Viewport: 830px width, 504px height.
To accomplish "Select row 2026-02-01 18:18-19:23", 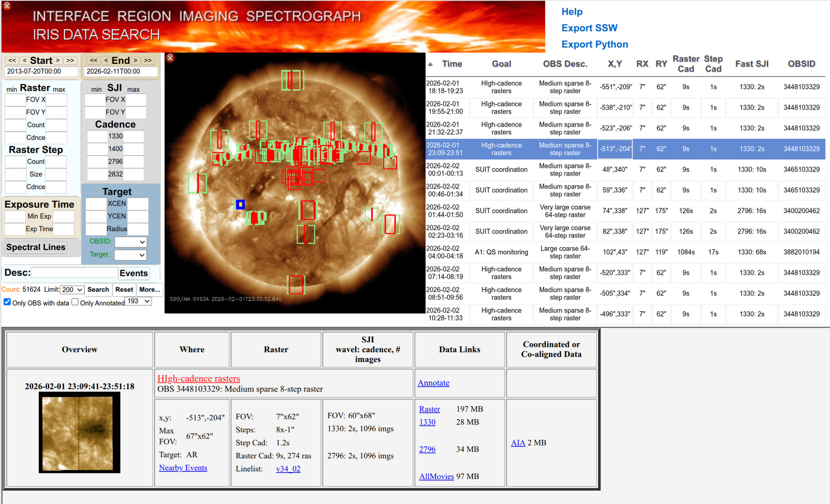I will point(626,87).
